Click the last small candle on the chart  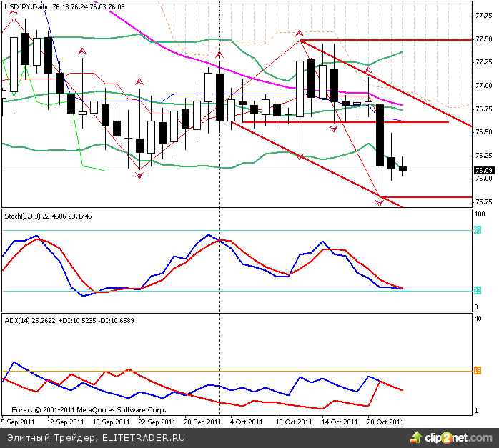click(x=402, y=169)
